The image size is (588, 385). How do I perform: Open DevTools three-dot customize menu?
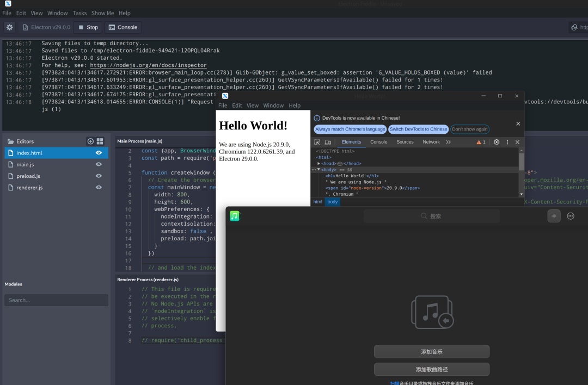507,142
